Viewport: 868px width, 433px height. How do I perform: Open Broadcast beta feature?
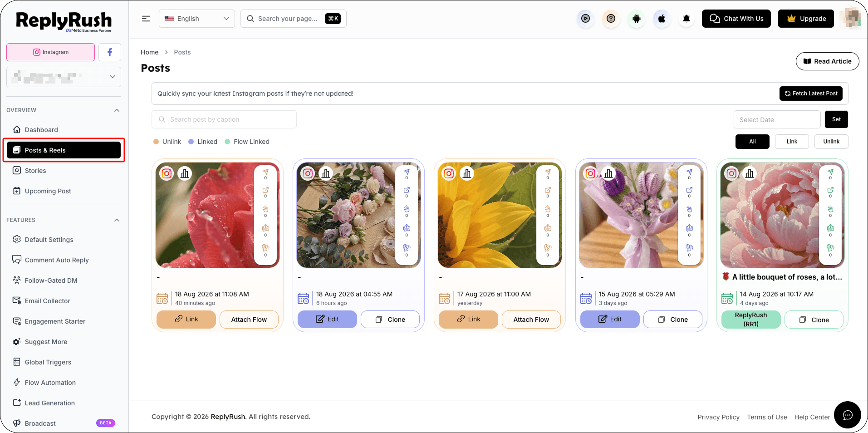tap(64, 423)
